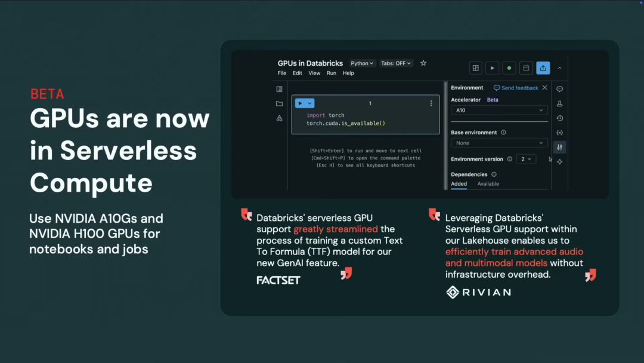Open the cell's three-dot options menu
The width and height of the screenshot is (644, 363).
click(431, 104)
